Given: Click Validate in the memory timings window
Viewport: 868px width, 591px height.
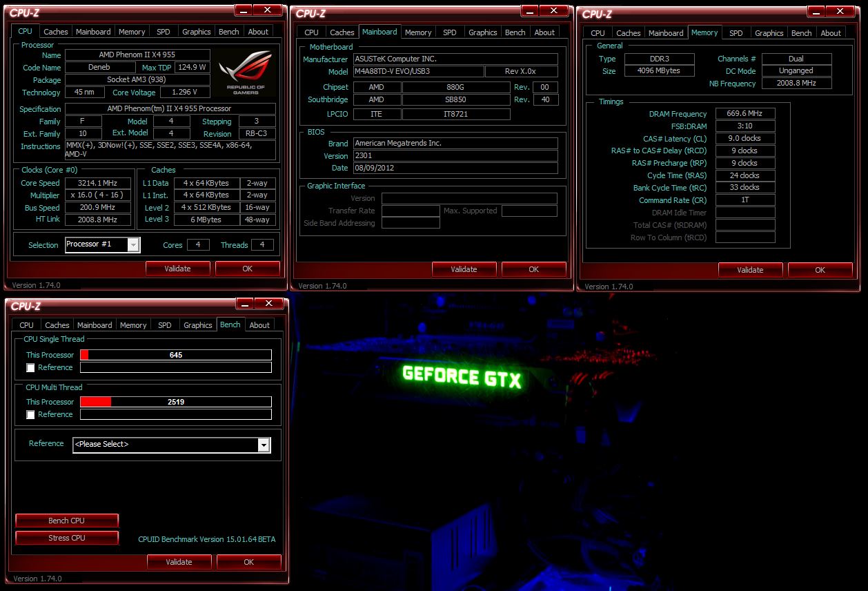Looking at the screenshot, I should (751, 270).
